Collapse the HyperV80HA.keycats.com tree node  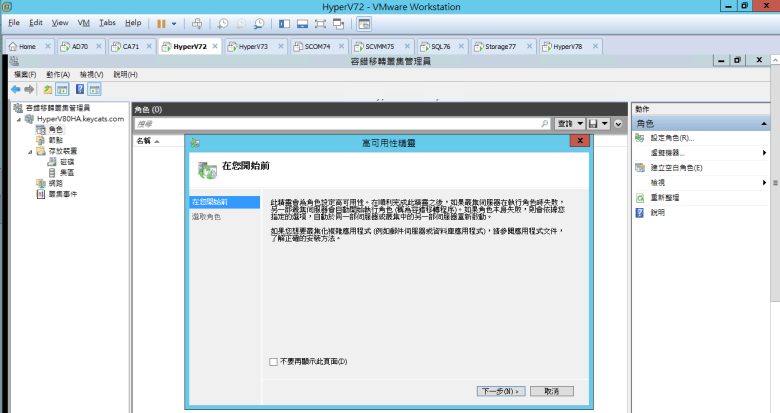(x=19, y=118)
